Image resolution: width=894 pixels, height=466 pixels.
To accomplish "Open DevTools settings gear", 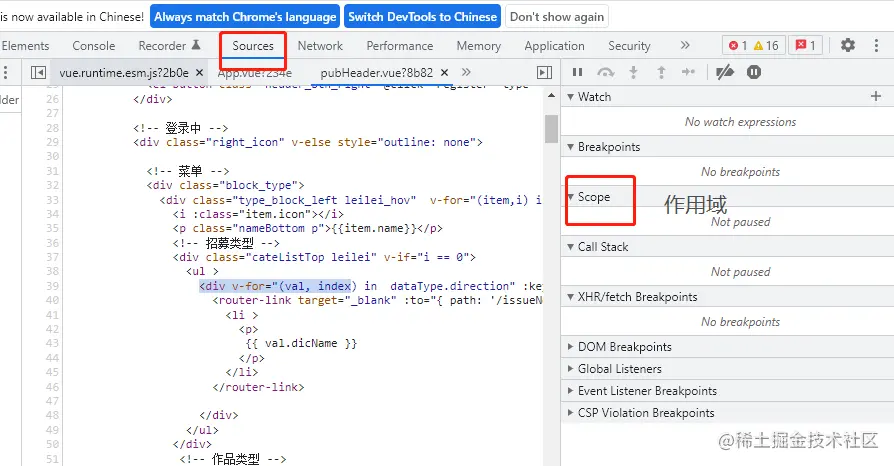I will pos(848,45).
